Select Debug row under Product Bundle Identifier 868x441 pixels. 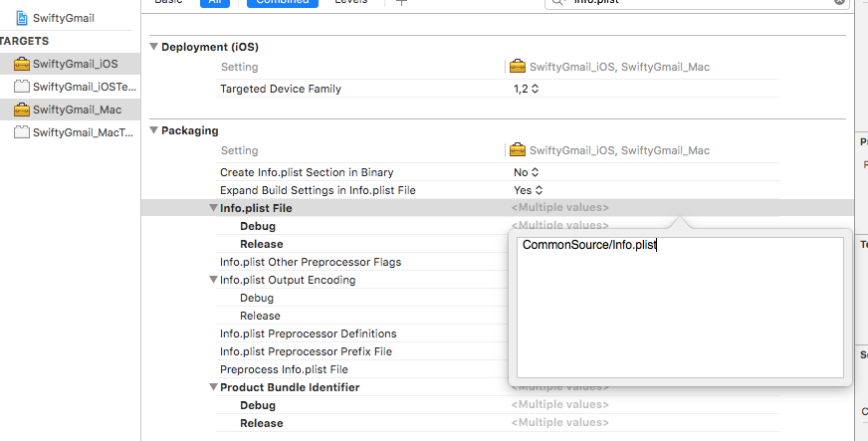[x=258, y=405]
